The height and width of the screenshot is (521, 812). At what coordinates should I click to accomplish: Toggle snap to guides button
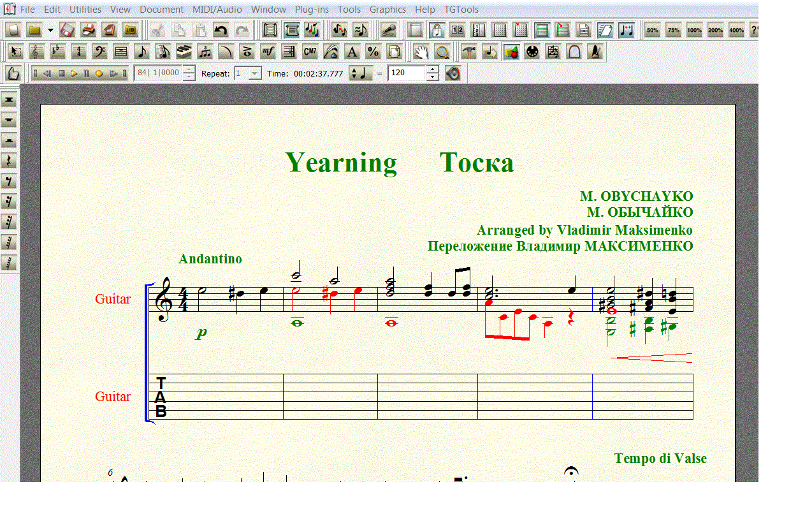(x=562, y=30)
